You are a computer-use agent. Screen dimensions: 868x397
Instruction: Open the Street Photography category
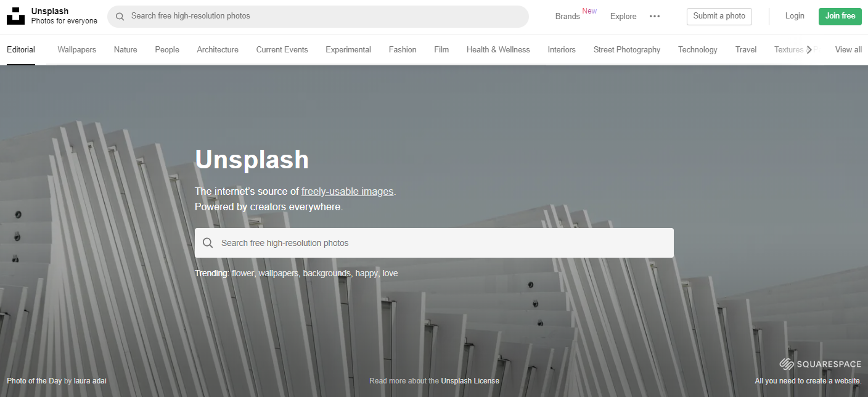(627, 50)
